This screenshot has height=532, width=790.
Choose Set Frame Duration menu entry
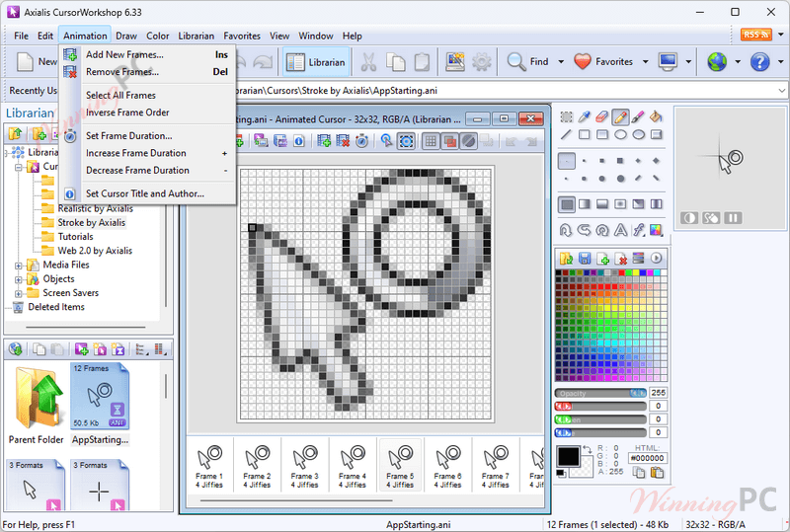[x=147, y=135]
